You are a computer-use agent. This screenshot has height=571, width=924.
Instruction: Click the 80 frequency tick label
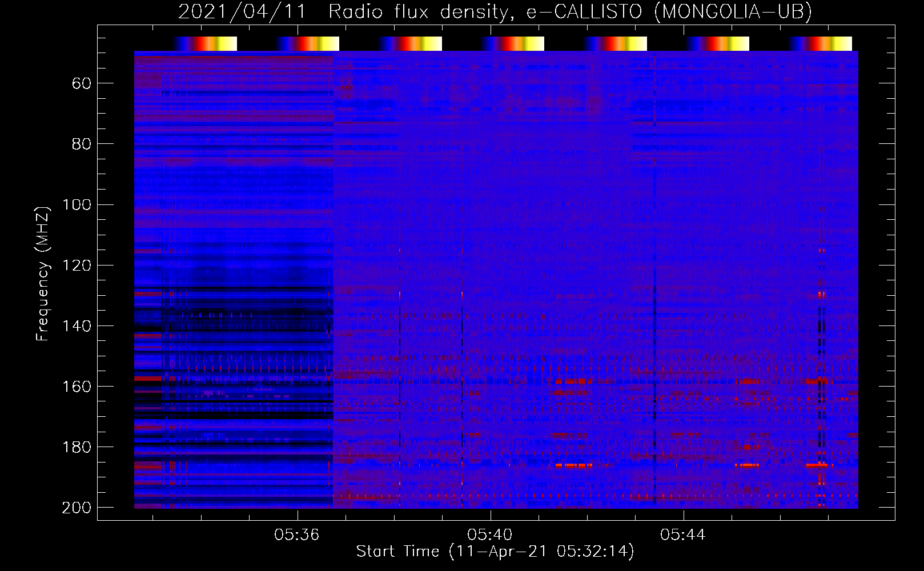(x=81, y=144)
